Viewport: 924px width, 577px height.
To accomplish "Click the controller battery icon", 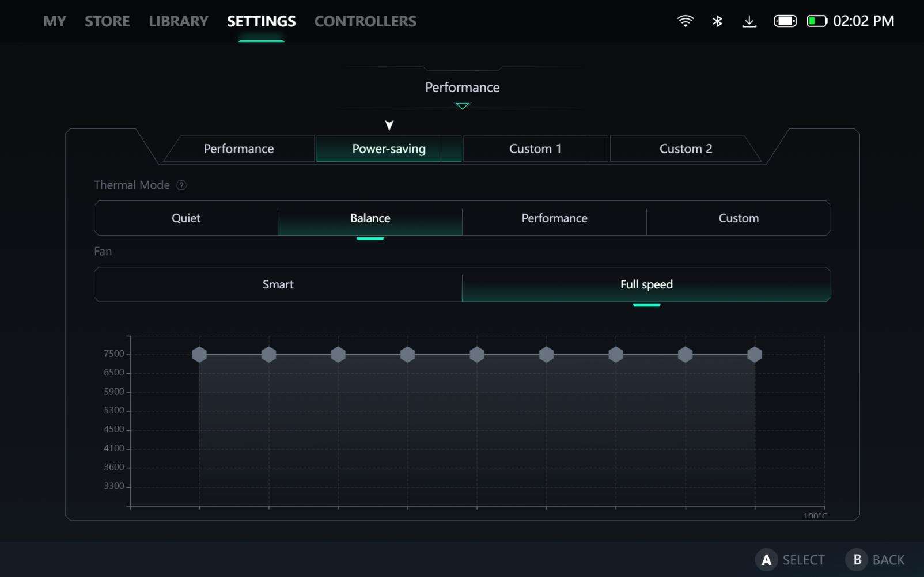I will click(785, 21).
